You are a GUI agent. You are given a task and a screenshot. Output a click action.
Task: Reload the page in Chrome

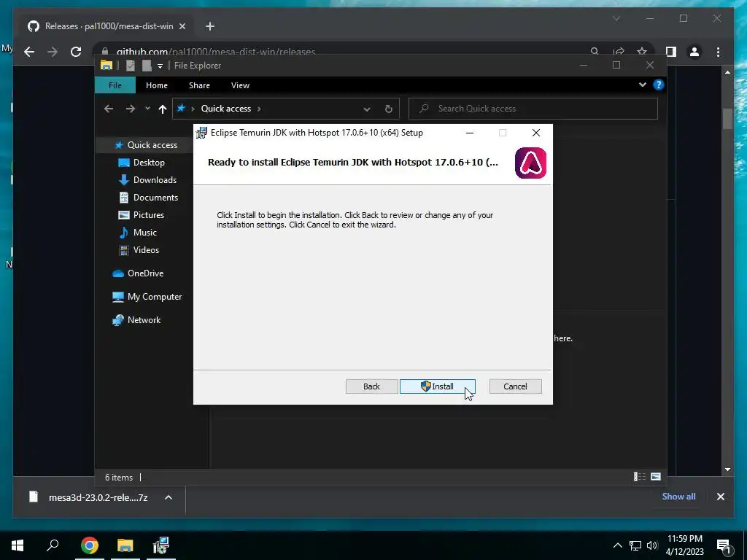click(76, 52)
